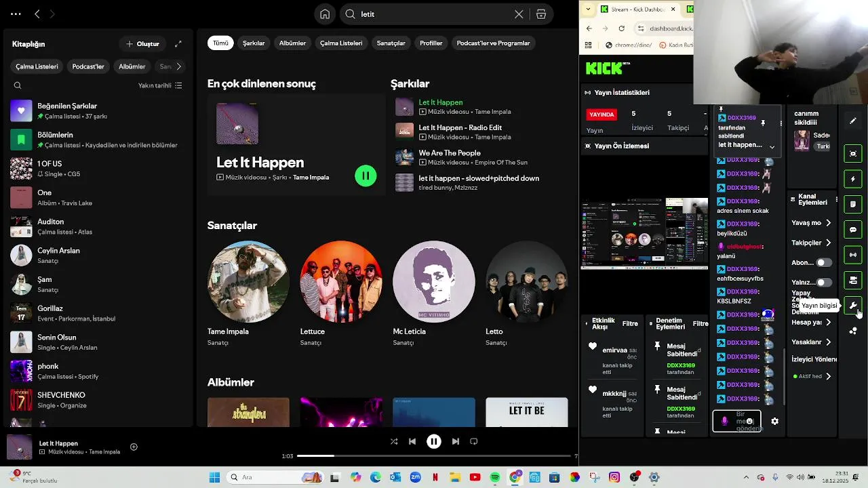
Task: Open Spotify three-dots menu at top left
Action: pyautogui.click(x=16, y=14)
